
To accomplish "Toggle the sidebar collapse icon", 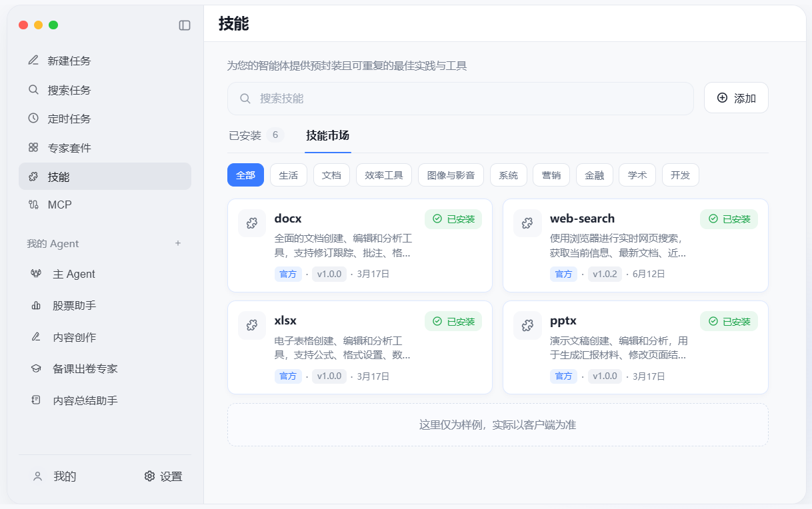I will tap(185, 25).
